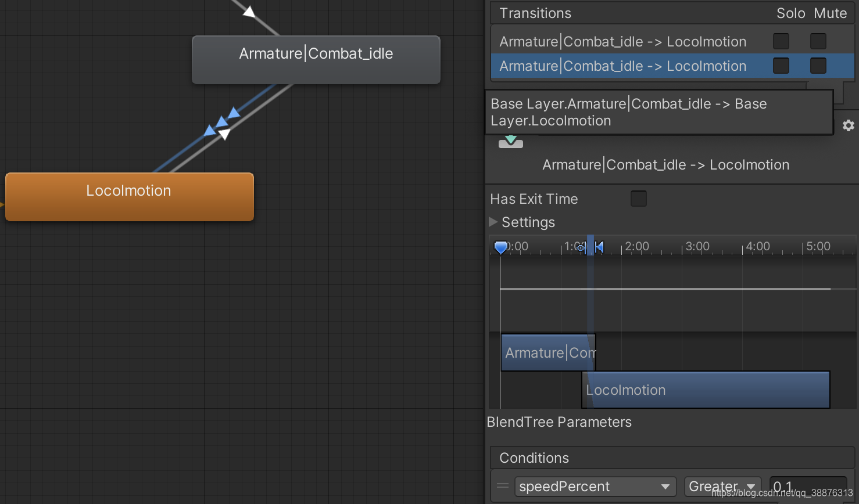The height and width of the screenshot is (504, 859).
Task: Click the BlendTree Parameters label
Action: (559, 422)
